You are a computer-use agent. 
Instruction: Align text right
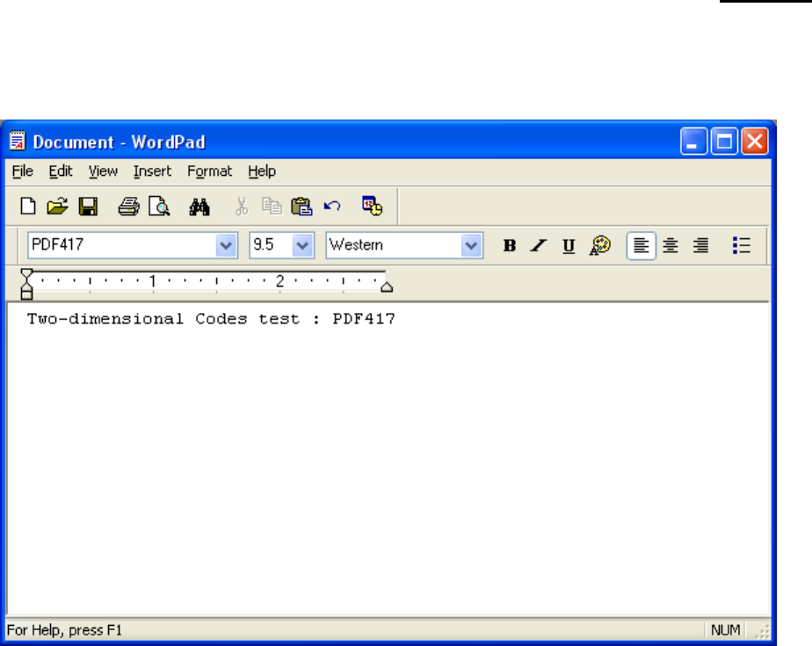click(700, 245)
